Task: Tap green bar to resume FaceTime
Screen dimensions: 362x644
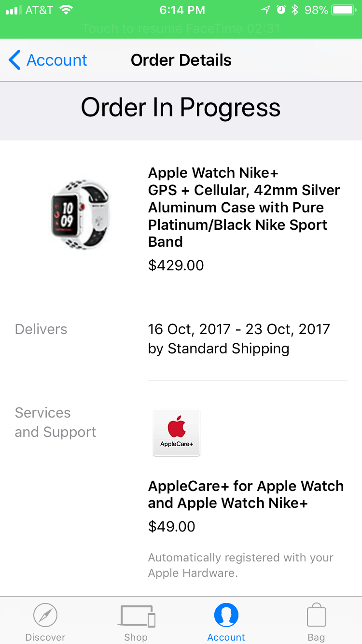Action: (181, 28)
